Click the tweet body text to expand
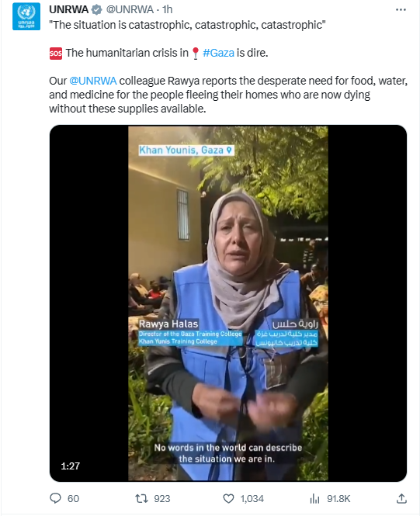The width and height of the screenshot is (420, 516). (x=228, y=67)
